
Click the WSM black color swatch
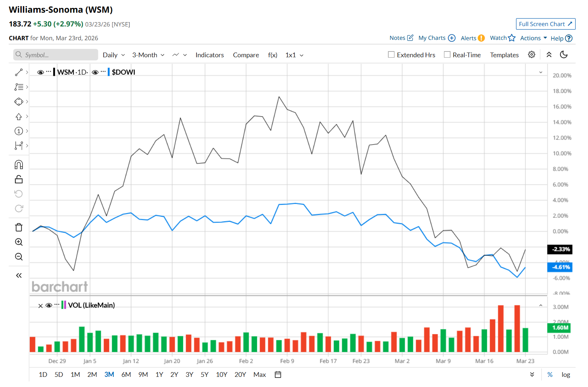[54, 72]
